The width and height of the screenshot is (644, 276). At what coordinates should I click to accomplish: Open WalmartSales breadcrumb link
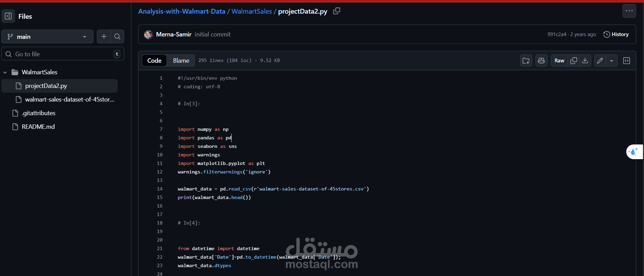[x=252, y=11]
